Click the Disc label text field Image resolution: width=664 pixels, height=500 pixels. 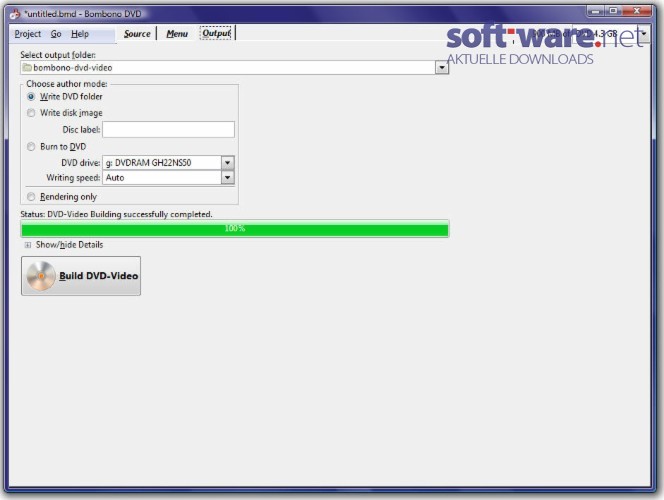pyautogui.click(x=168, y=130)
